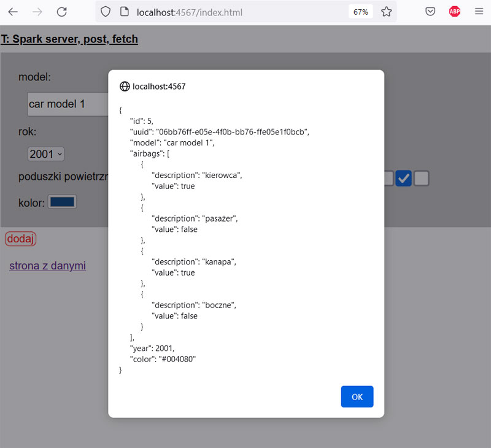The height and width of the screenshot is (448, 491).
Task: Open the Firefox hamburger menu
Action: (x=479, y=12)
